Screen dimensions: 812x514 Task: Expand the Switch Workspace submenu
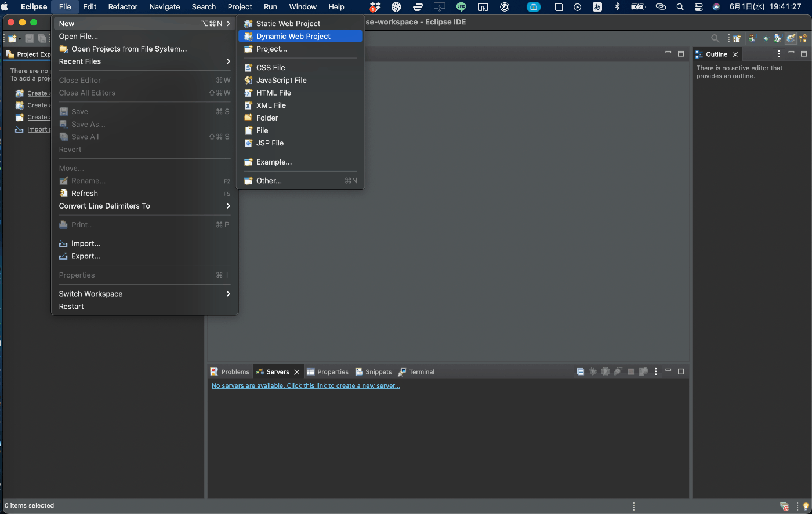(145, 294)
